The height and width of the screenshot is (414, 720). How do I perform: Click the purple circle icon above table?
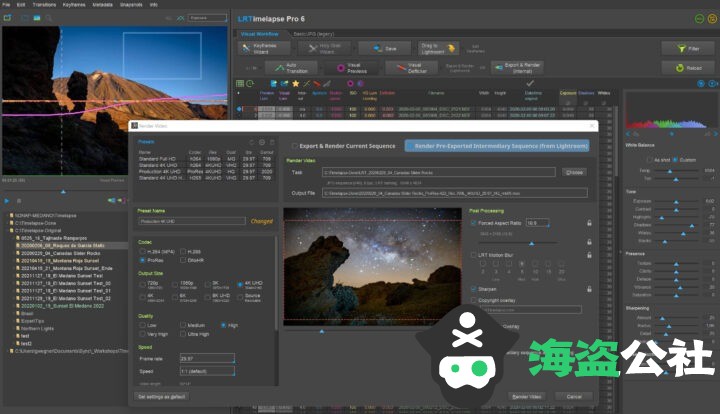[360, 84]
